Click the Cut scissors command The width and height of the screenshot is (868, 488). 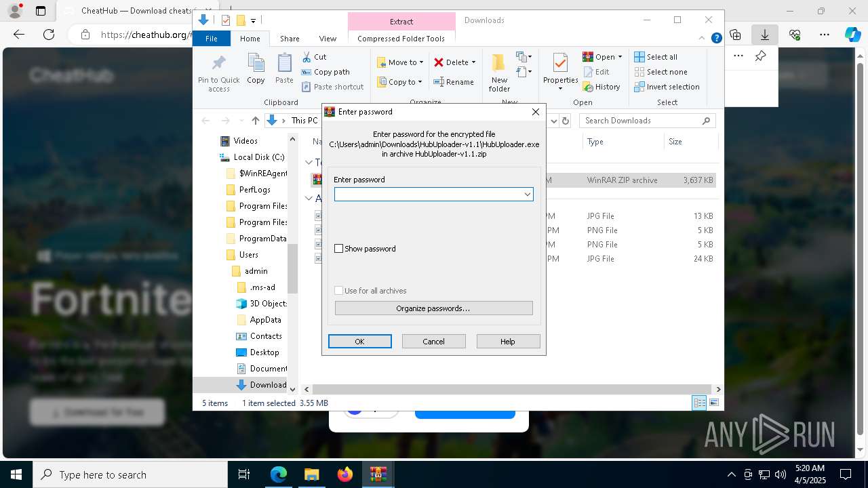[314, 57]
